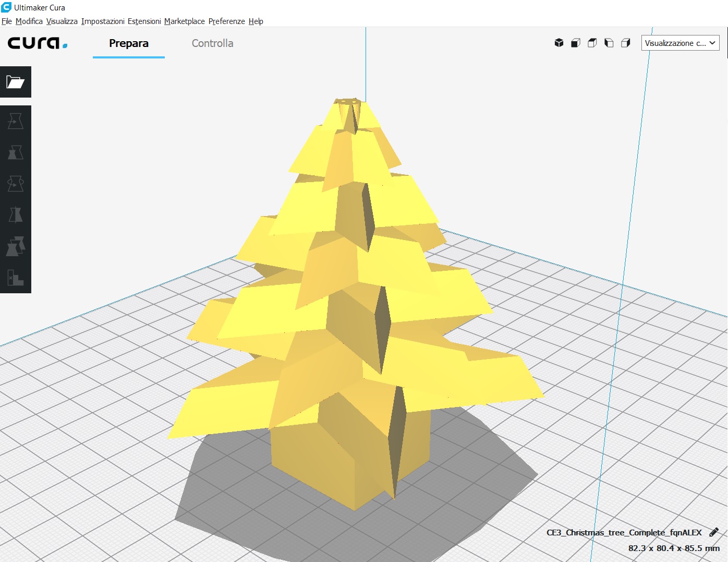Select the Rotate tool in left toolbar
The height and width of the screenshot is (562, 728).
16,184
